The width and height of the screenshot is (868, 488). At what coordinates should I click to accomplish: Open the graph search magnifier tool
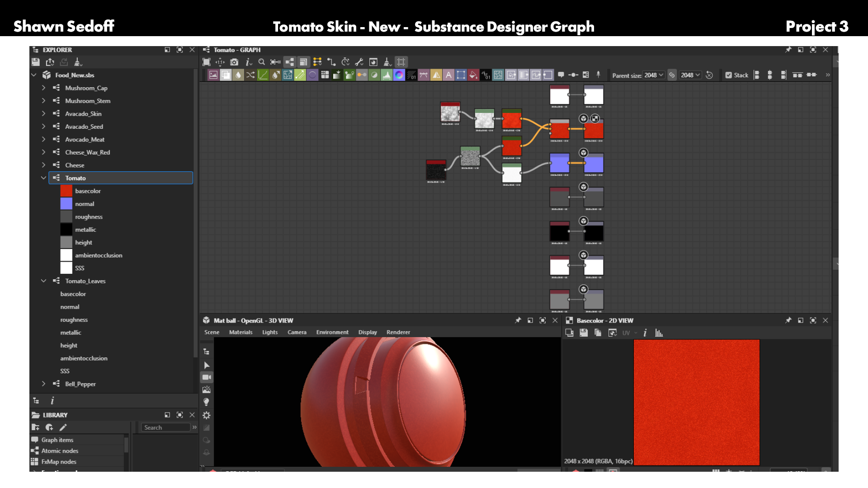click(261, 62)
